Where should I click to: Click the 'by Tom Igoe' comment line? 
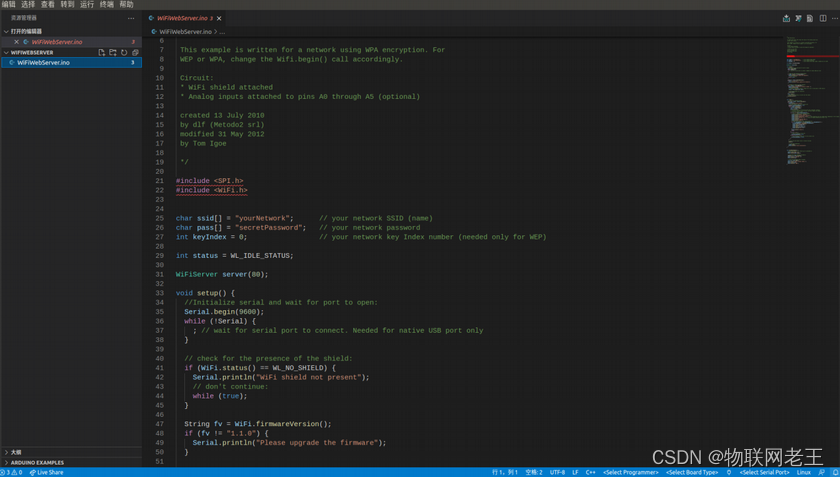point(203,144)
